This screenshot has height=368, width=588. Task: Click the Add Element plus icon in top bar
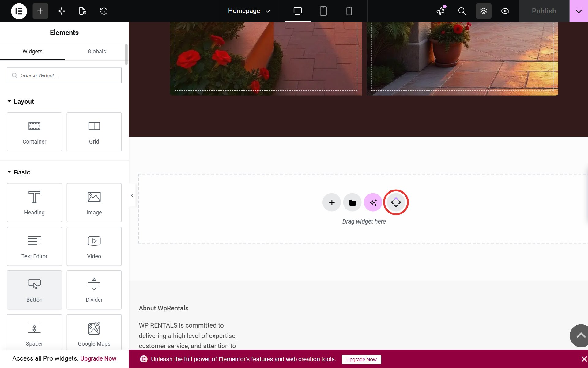(x=40, y=11)
